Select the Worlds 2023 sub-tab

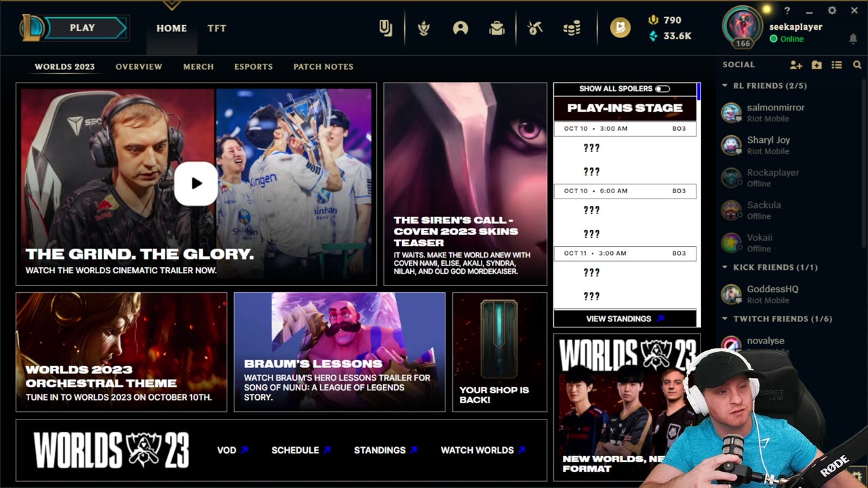pyautogui.click(x=64, y=66)
